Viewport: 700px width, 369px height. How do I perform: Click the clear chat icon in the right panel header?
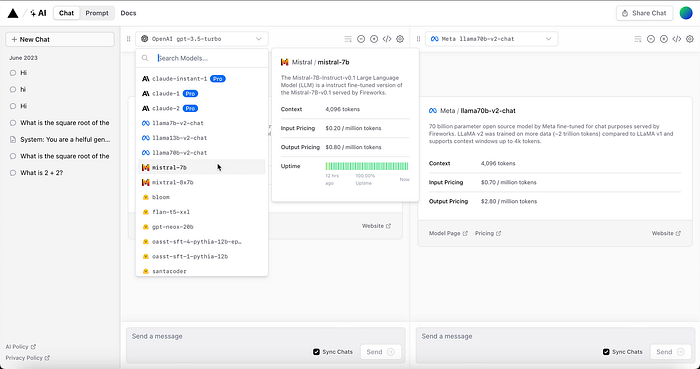[638, 39]
